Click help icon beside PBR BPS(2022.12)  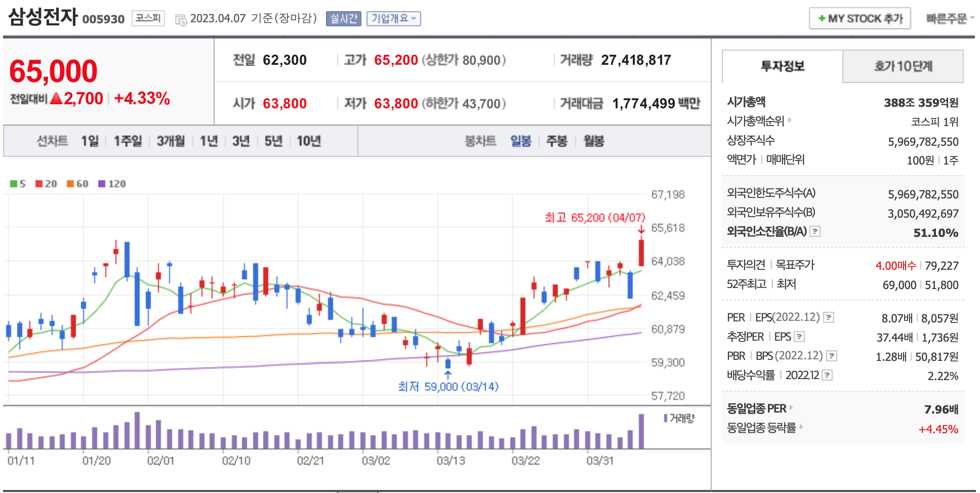click(x=831, y=356)
